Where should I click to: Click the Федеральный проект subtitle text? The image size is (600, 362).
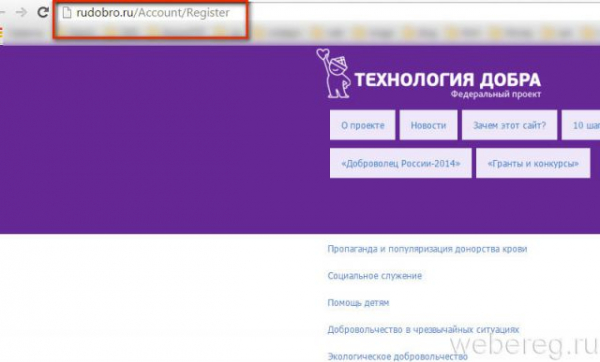pos(496,94)
